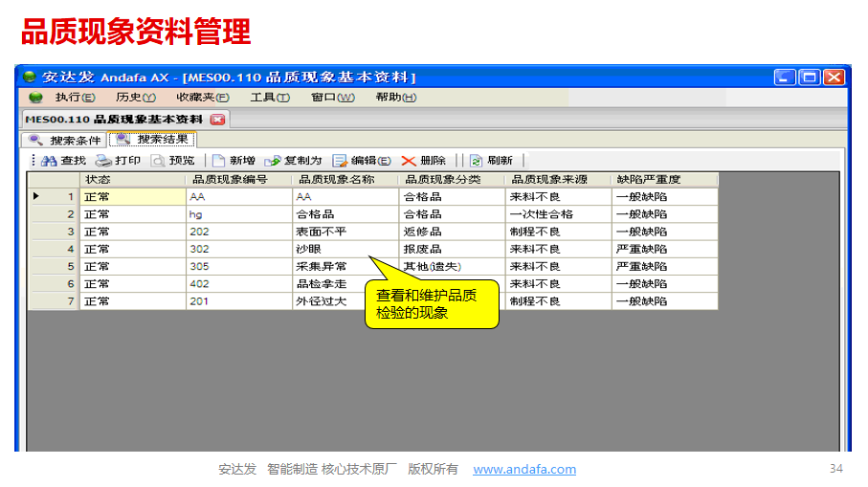Click 新增 (Add new) toolbar icon
868x487 pixels.
point(218,161)
